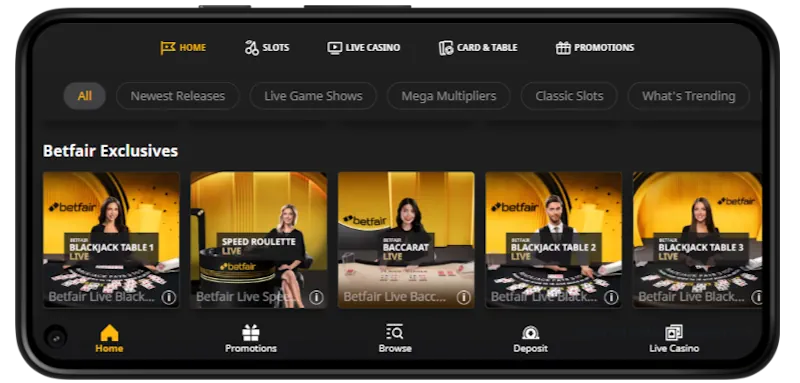Image resolution: width=800 pixels, height=383 pixels.
Task: Switch to the SLOTS tab
Action: [276, 48]
